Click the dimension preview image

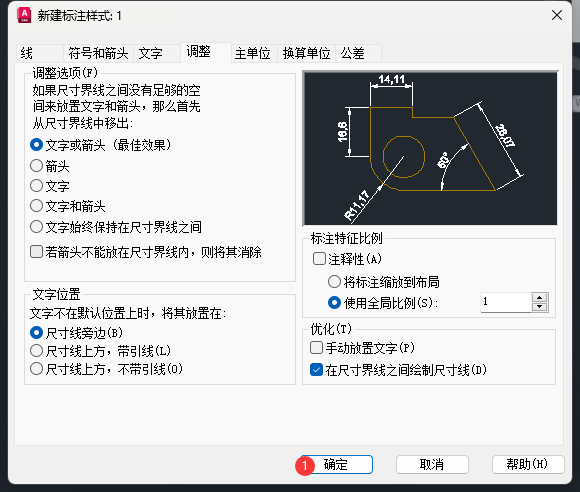pos(430,148)
